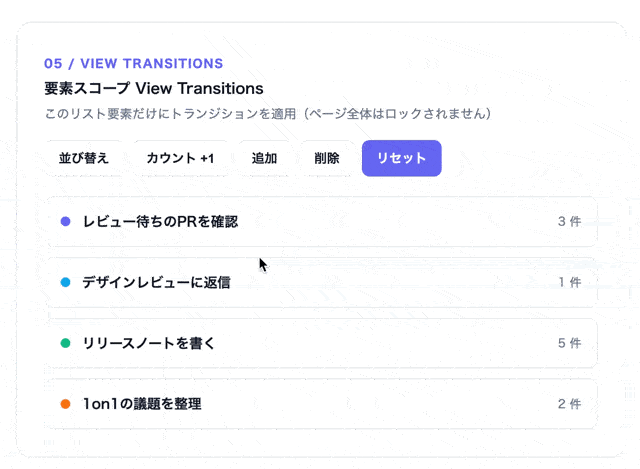Screen dimensions: 640x469
Task: Click the 1 件 count label
Action: [x=569, y=282]
